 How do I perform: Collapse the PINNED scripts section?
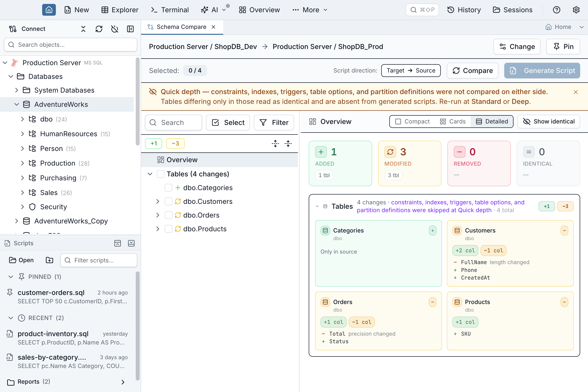11,277
